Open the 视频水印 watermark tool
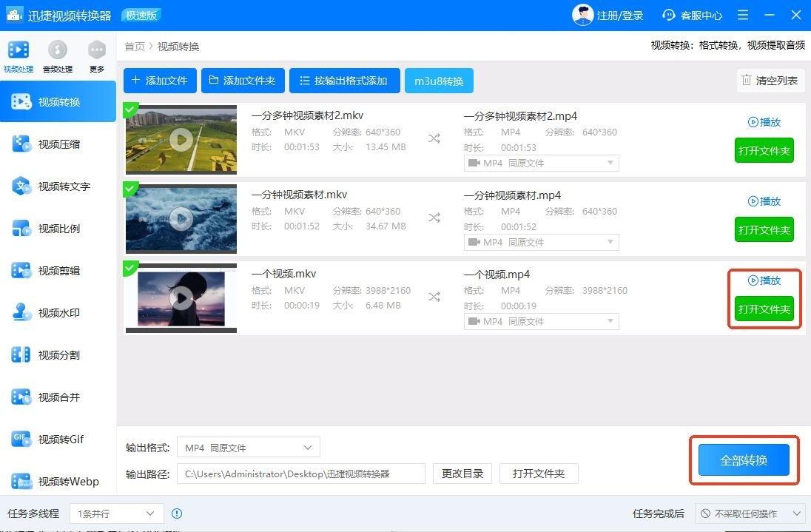This screenshot has width=811, height=532. (x=58, y=313)
